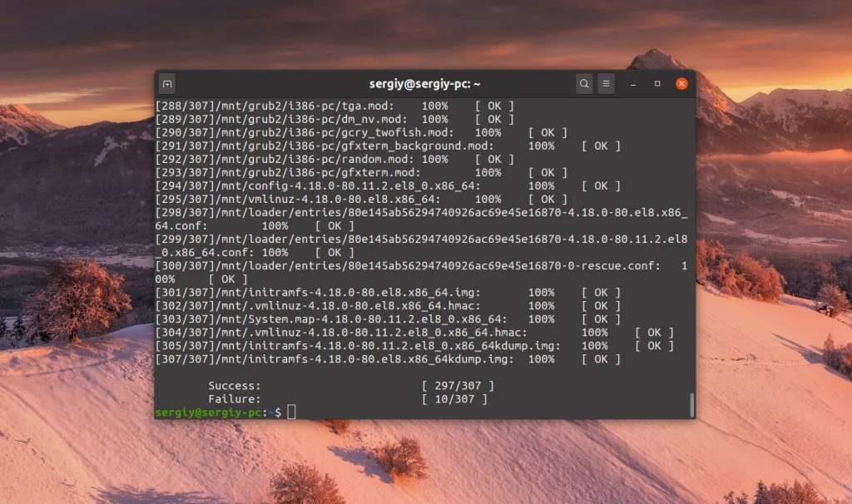Image resolution: width=852 pixels, height=504 pixels.
Task: Open a new terminal tab
Action: click(166, 83)
